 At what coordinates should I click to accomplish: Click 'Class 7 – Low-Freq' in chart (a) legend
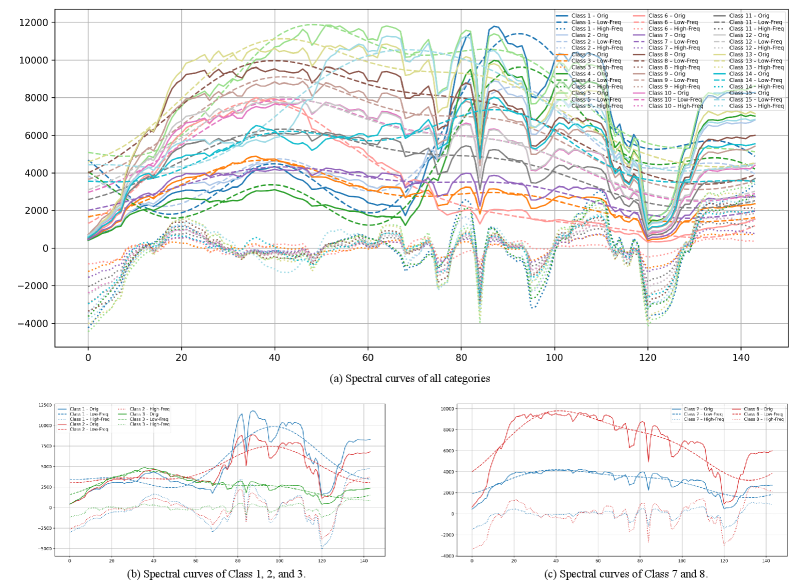click(673, 42)
